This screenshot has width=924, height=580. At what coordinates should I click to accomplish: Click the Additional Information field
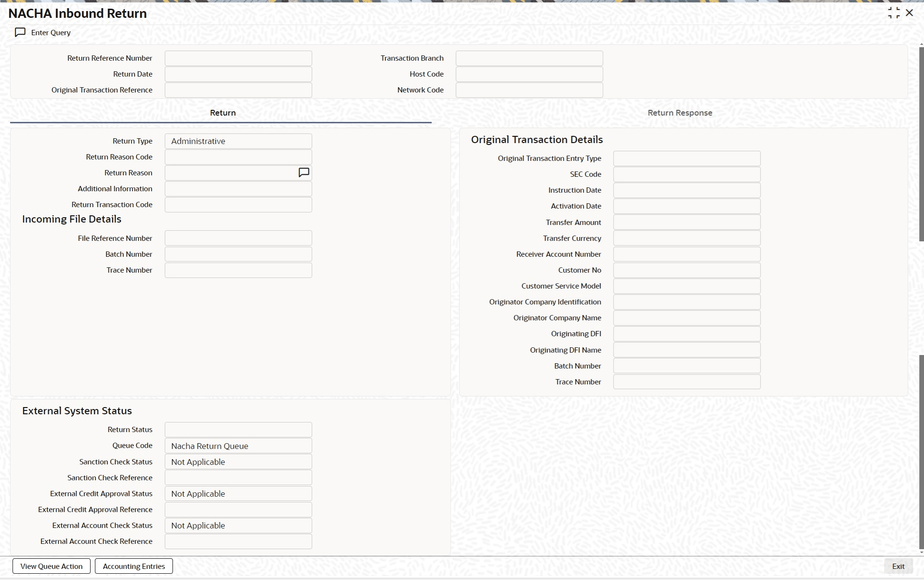[x=238, y=189]
